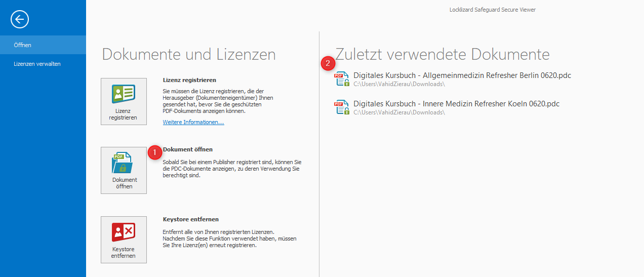Click the bold Dokument öffnen heading

tap(188, 149)
